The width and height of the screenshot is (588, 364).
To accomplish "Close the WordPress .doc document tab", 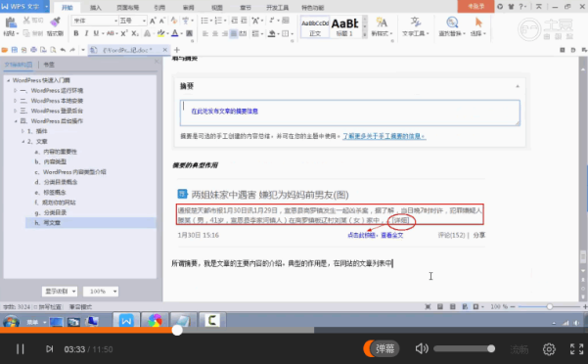I will pos(165,50).
